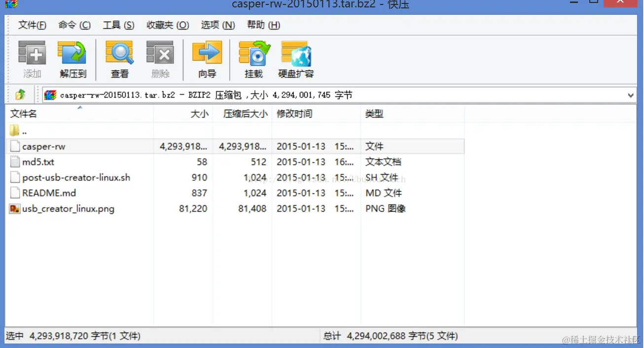The image size is (644, 348).
Task: Click the casper-rw file icon
Action: [x=15, y=146]
